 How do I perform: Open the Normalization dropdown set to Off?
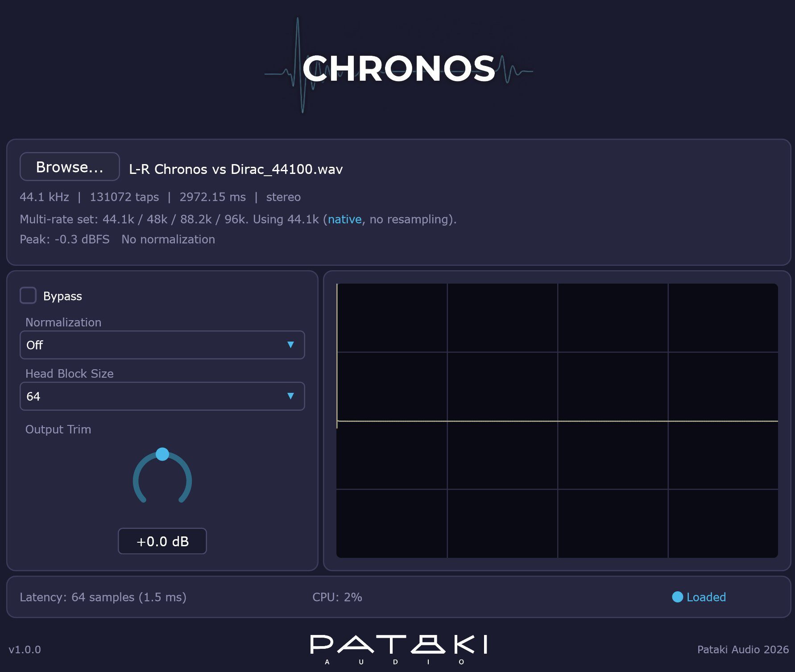tap(162, 345)
